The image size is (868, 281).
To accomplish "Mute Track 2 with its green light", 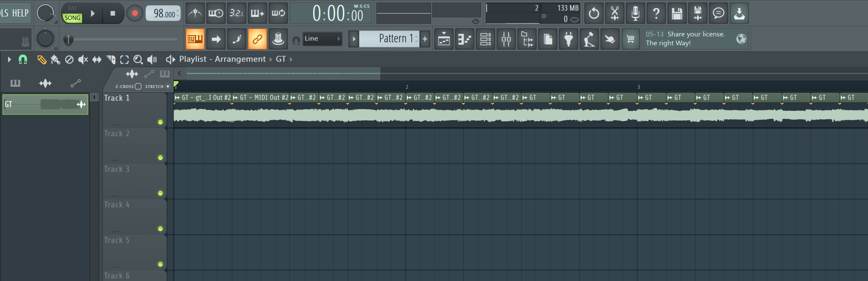I will [160, 158].
